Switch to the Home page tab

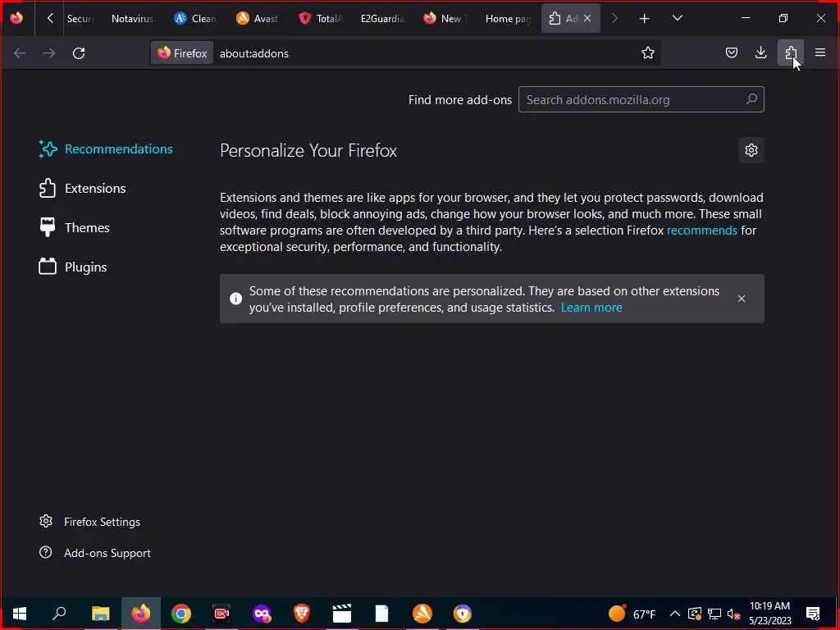(508, 18)
